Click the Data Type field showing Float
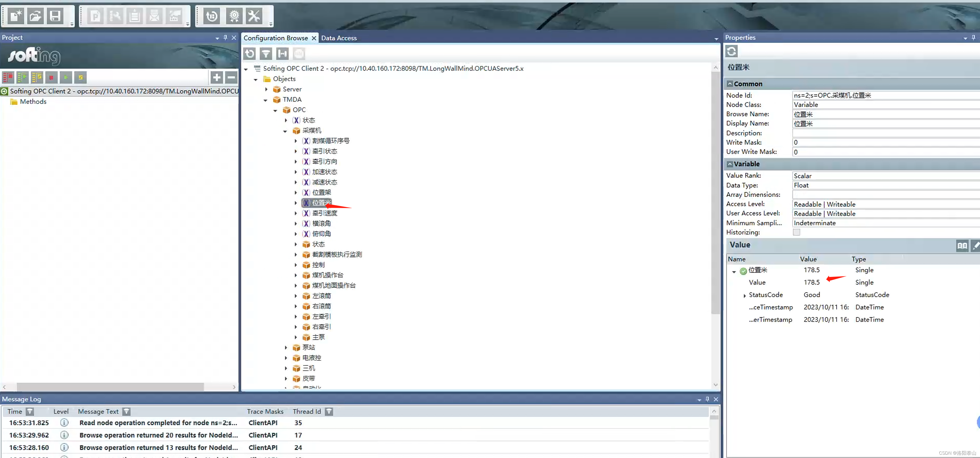980x458 pixels. pos(886,185)
